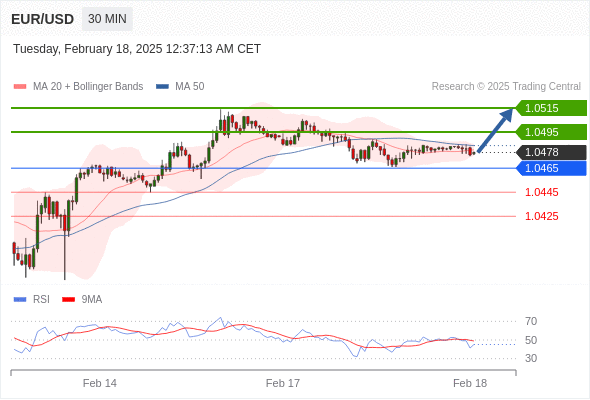
Task: Click the EUR/USD symbol title
Action: pos(43,19)
